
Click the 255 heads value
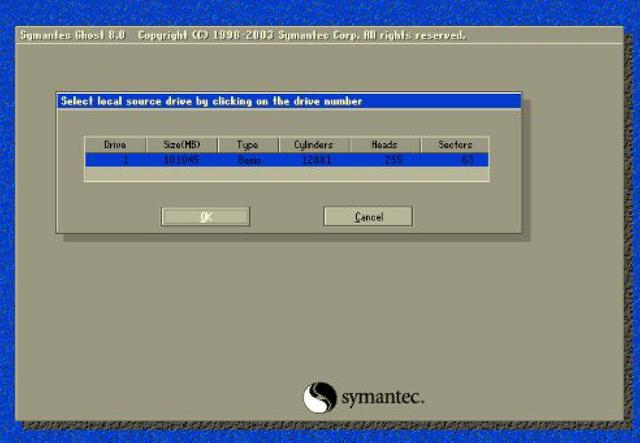(393, 159)
